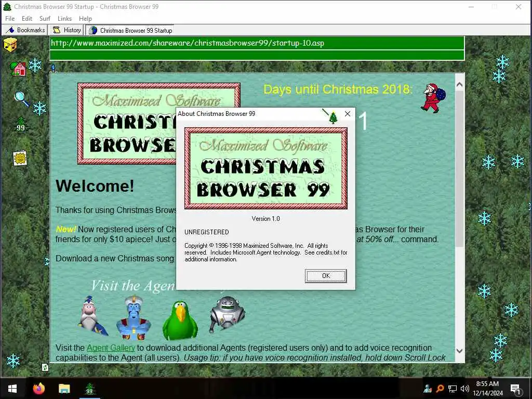Click the orange magnifier tray icon
This screenshot has height=399, width=532.
click(440, 389)
